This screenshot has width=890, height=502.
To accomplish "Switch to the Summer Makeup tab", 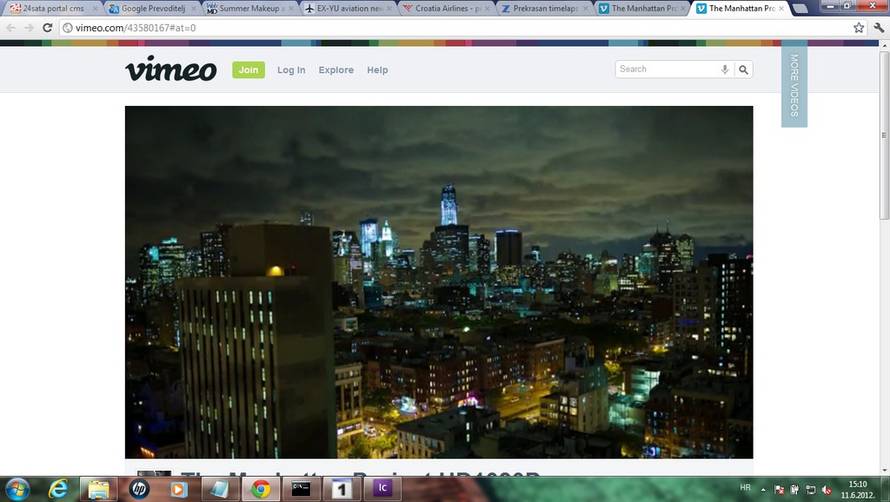I will coord(250,9).
